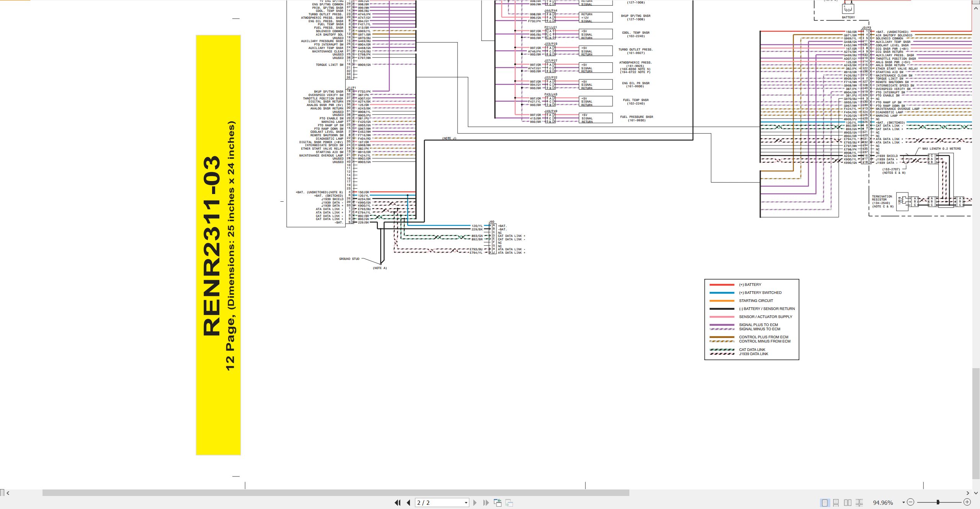The height and width of the screenshot is (509, 980).
Task: Click the J60 connector label
Action: pyautogui.click(x=492, y=222)
